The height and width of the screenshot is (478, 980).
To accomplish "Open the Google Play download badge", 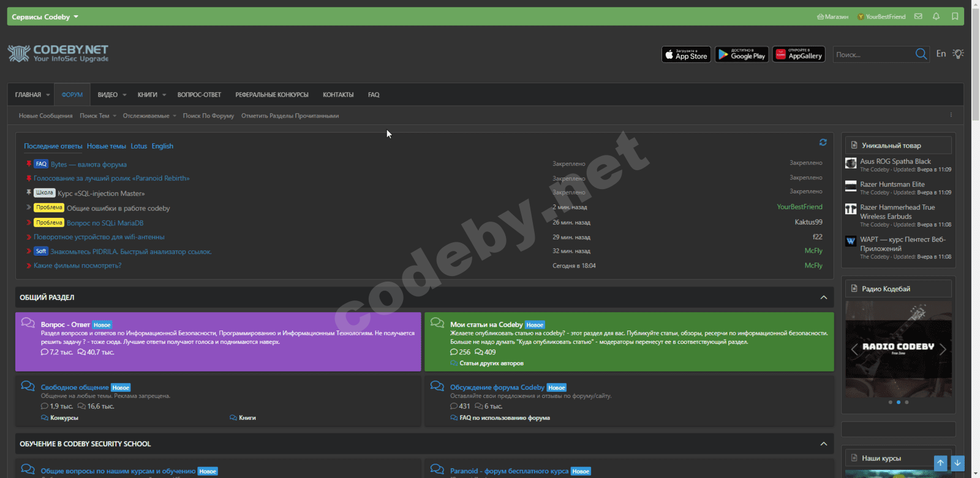I will pyautogui.click(x=742, y=54).
